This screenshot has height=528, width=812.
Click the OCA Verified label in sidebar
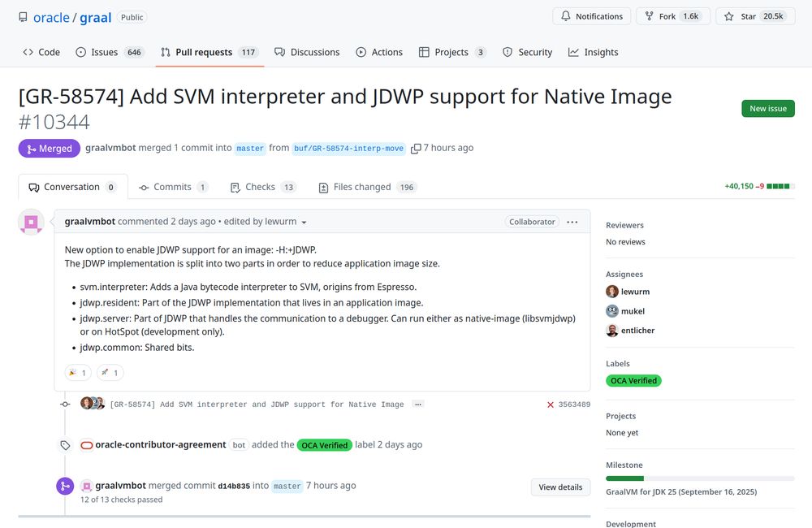pyautogui.click(x=633, y=381)
